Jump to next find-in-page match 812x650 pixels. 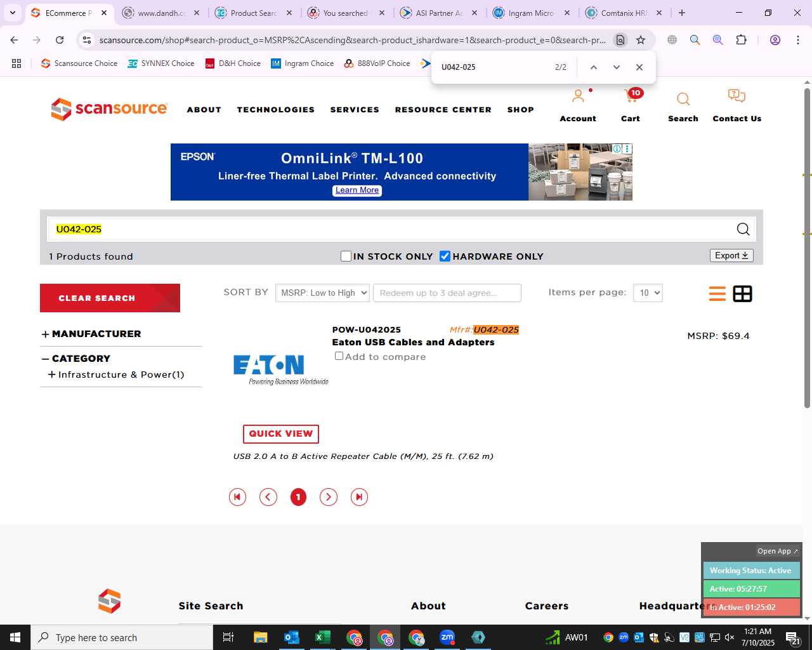(616, 67)
